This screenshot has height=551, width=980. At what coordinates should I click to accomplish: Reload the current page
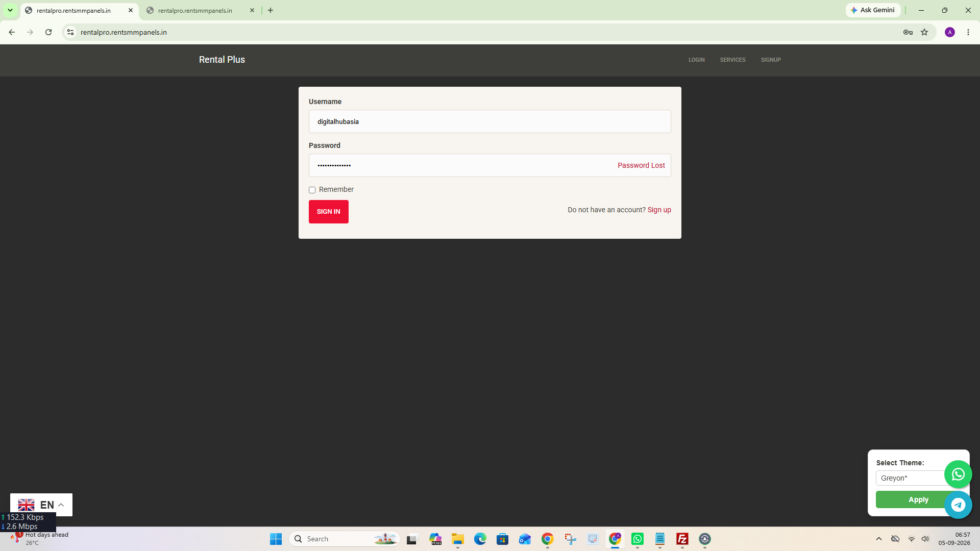[48, 32]
